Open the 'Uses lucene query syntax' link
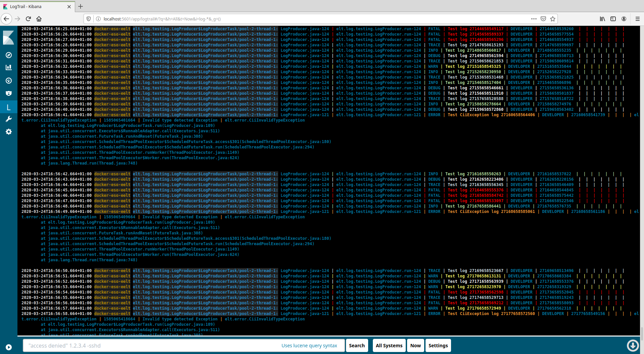The image size is (644, 354). [x=309, y=346]
